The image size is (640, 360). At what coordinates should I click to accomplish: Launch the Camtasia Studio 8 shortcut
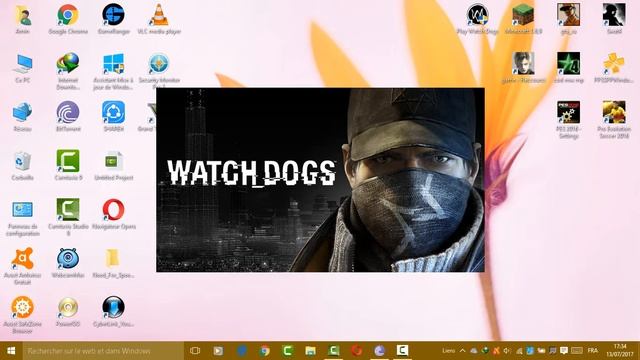pyautogui.click(x=68, y=218)
